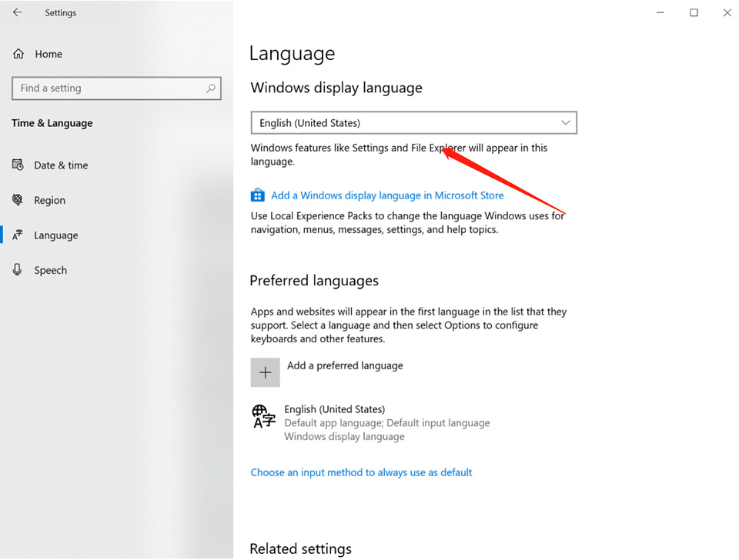Select the English language pack icon
This screenshot has height=560, width=739.
pos(263,416)
